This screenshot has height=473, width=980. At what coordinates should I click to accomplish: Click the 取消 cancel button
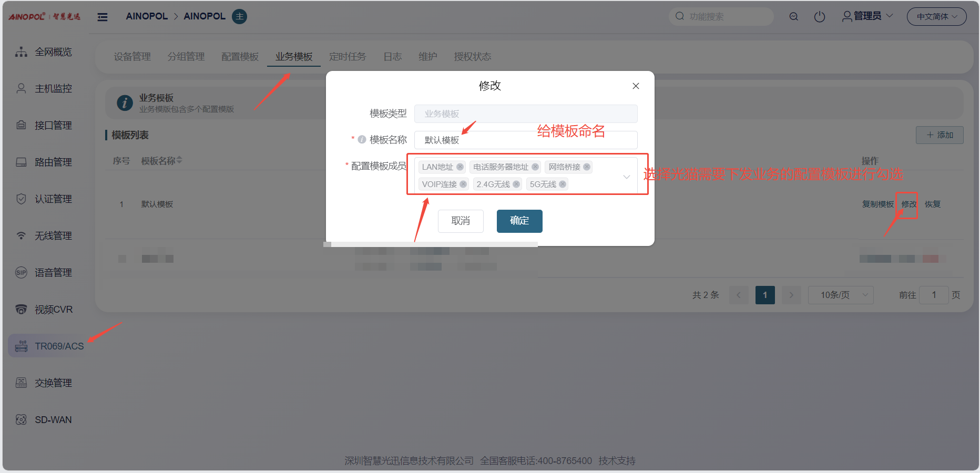461,221
